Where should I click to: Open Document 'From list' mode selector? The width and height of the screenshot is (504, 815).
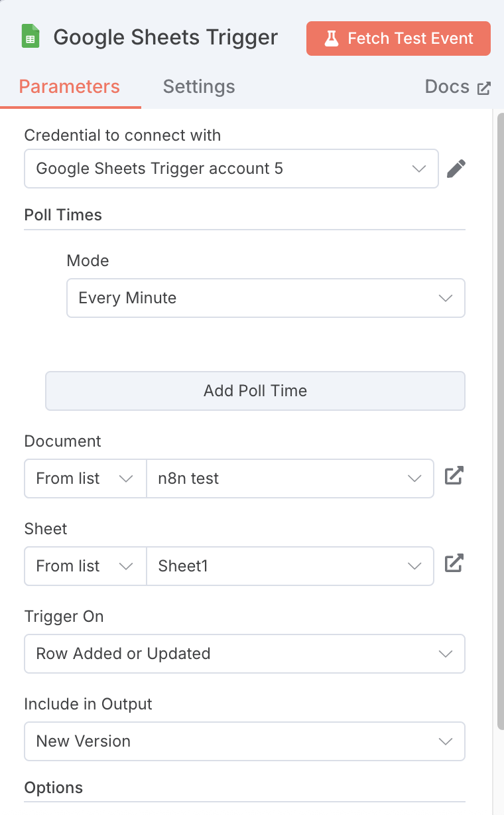[84, 479]
